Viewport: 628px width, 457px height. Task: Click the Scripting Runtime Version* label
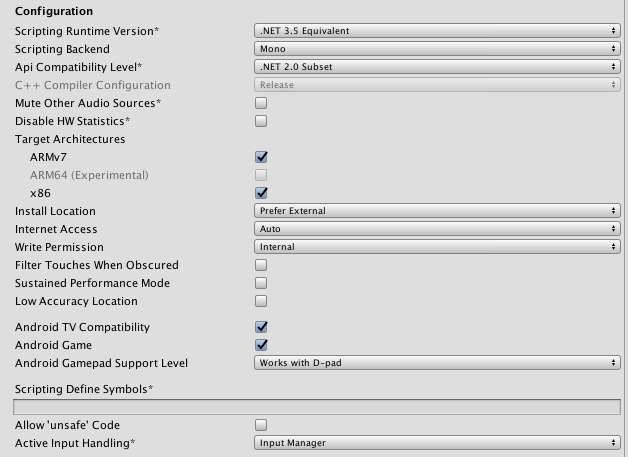click(87, 31)
